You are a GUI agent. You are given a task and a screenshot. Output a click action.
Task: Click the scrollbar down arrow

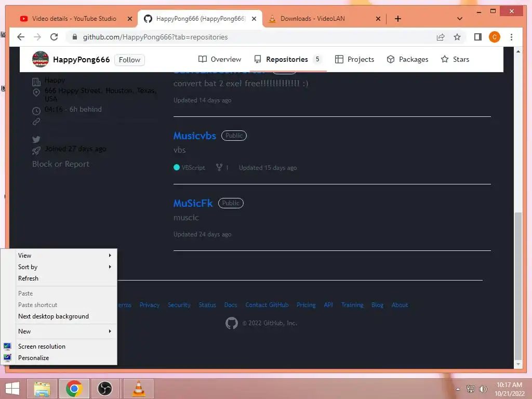[x=518, y=364]
